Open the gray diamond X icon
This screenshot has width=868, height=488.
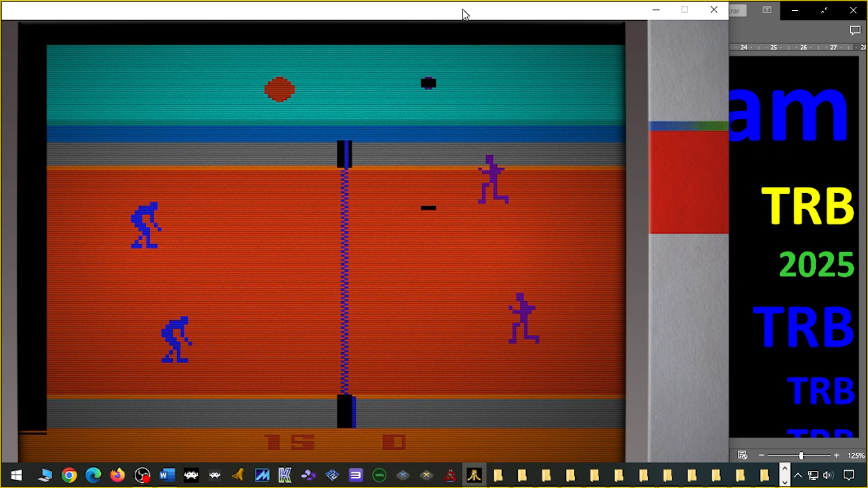tap(403, 475)
